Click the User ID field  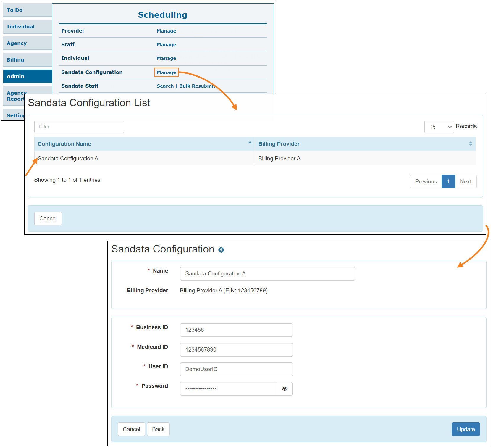(236, 369)
